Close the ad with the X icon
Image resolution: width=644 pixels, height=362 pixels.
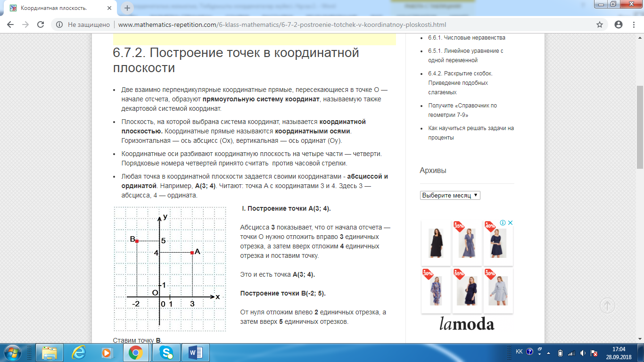point(510,223)
